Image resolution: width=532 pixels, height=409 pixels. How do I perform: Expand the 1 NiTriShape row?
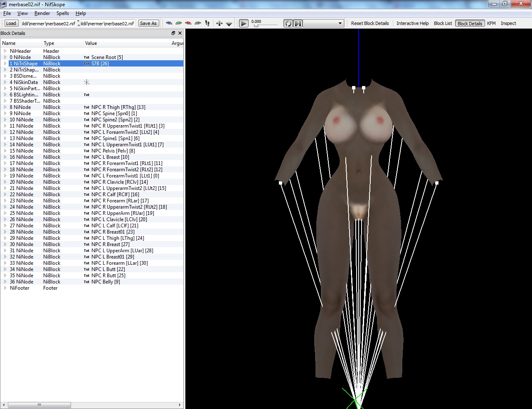point(5,64)
